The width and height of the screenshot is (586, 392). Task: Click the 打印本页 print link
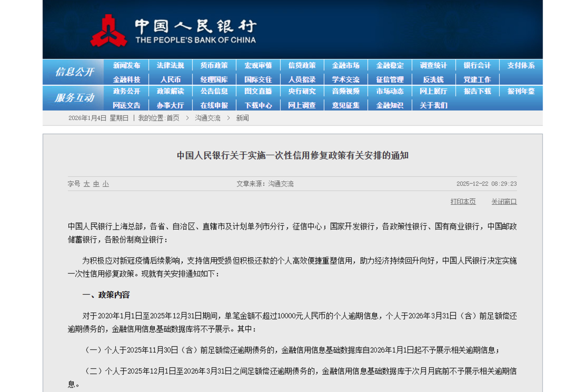click(463, 202)
